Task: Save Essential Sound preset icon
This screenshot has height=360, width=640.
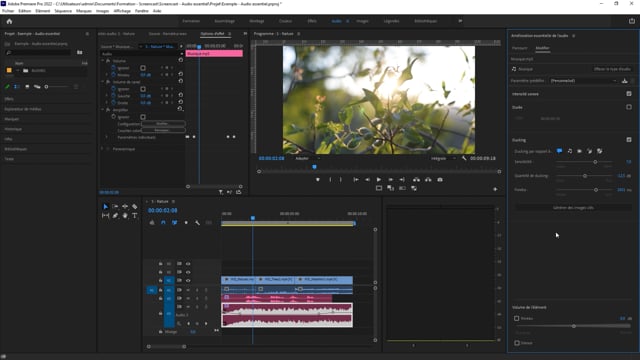Action: pos(624,81)
